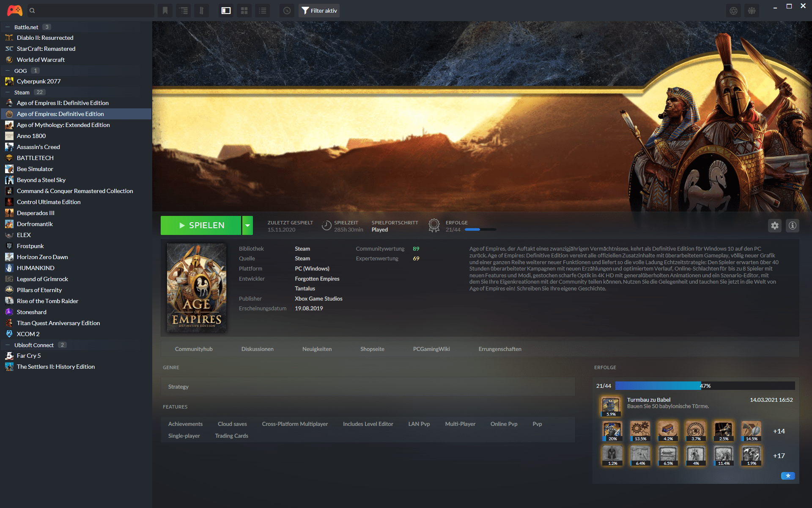
Task: Open the Neuigkeiten link
Action: [317, 349]
